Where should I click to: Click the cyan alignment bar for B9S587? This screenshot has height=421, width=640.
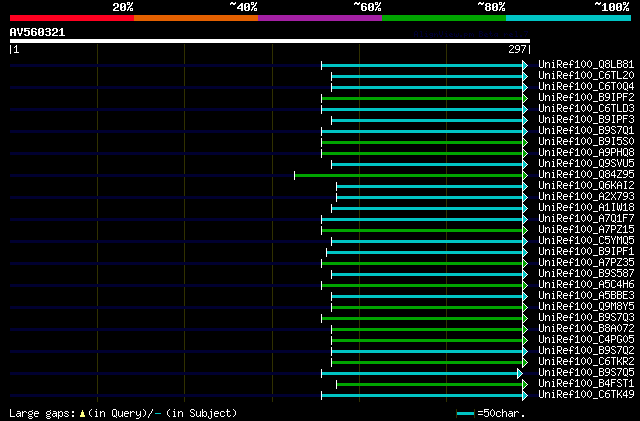point(427,275)
